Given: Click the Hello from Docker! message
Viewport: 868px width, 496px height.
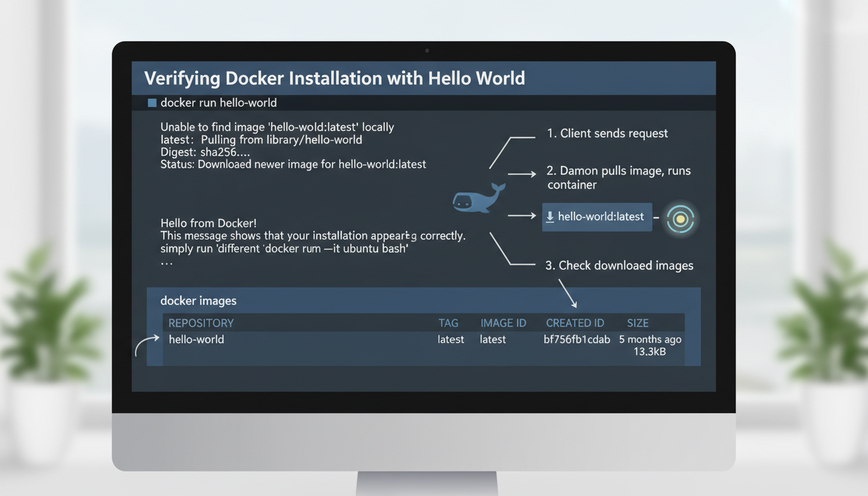Looking at the screenshot, I should click(209, 223).
